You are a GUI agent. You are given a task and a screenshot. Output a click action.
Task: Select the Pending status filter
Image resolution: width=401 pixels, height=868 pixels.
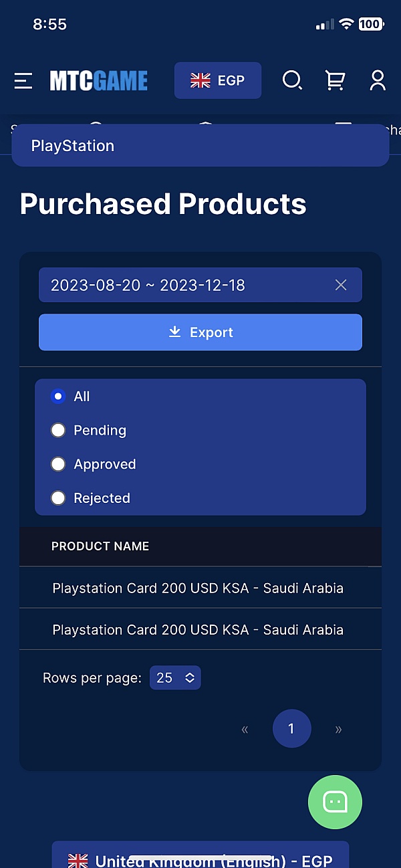pos(59,431)
